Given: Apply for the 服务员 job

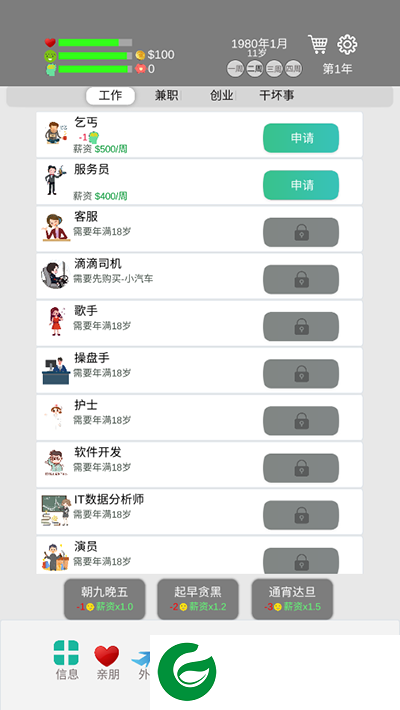Looking at the screenshot, I should click(x=301, y=185).
